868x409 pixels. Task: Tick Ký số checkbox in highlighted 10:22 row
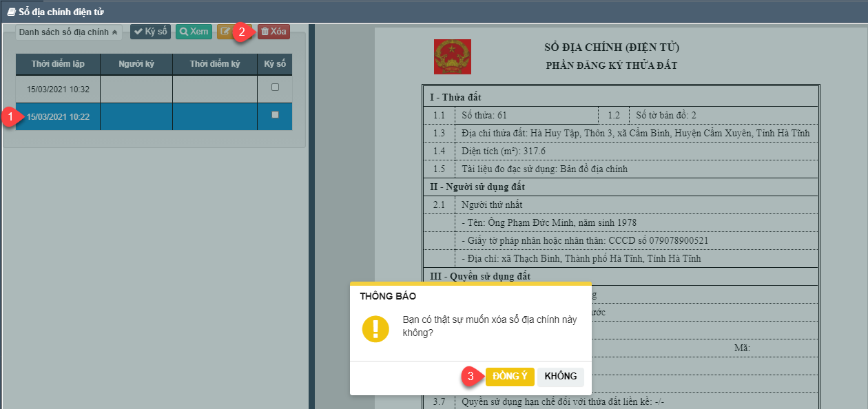point(275,115)
